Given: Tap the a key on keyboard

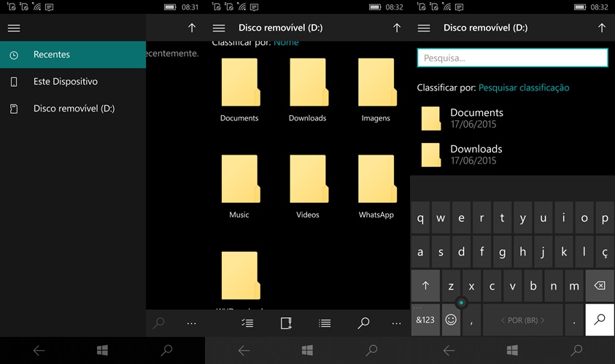Looking at the screenshot, I should 420,252.
